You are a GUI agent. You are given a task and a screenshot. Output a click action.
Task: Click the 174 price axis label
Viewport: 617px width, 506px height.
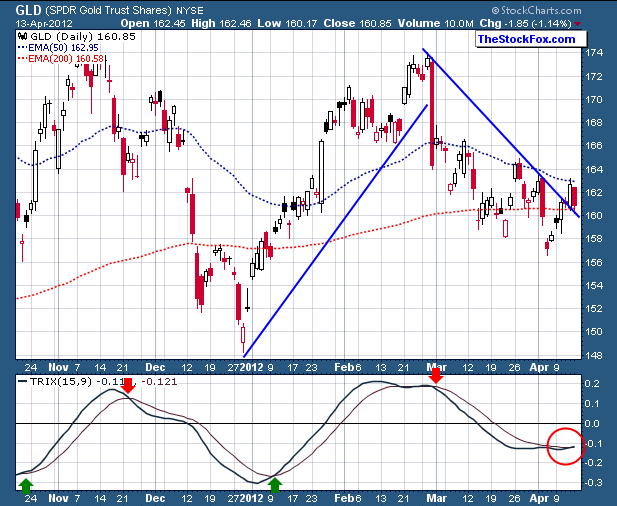tap(595, 53)
